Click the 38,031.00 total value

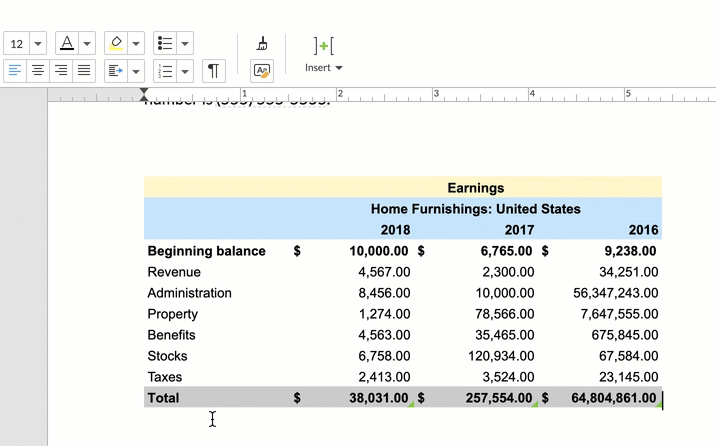click(x=379, y=398)
